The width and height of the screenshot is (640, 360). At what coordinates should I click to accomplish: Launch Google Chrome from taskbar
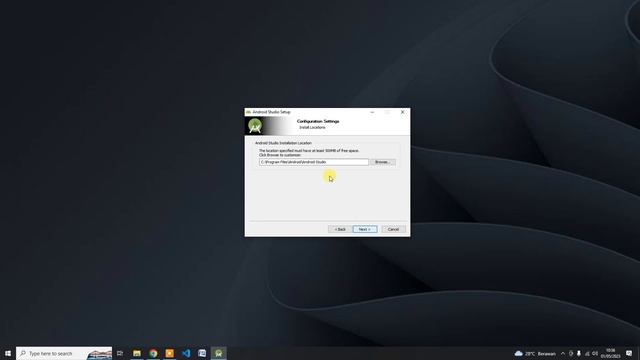pos(153,353)
